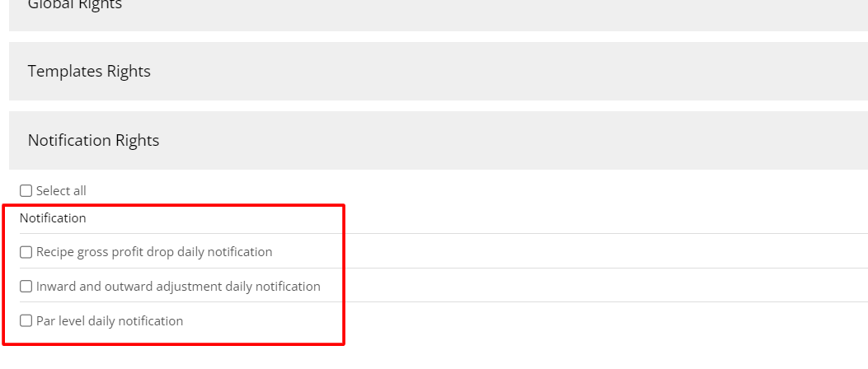Toggle the Par level daily notification checkbox
The width and height of the screenshot is (868, 369).
[x=26, y=321]
